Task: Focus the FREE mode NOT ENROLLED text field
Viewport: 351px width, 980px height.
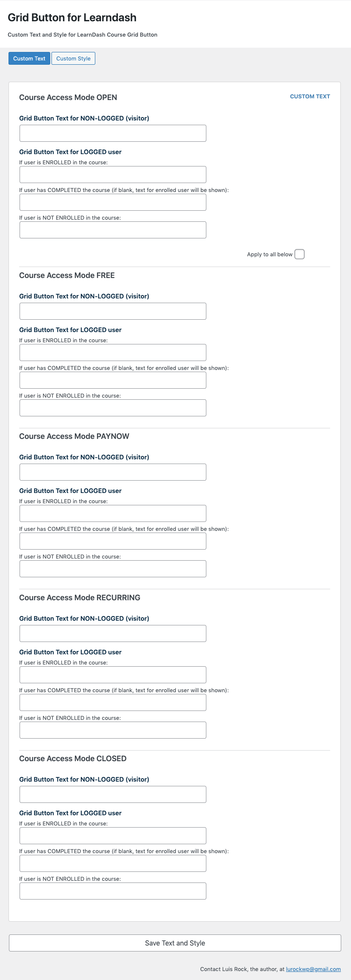Action: tap(113, 408)
